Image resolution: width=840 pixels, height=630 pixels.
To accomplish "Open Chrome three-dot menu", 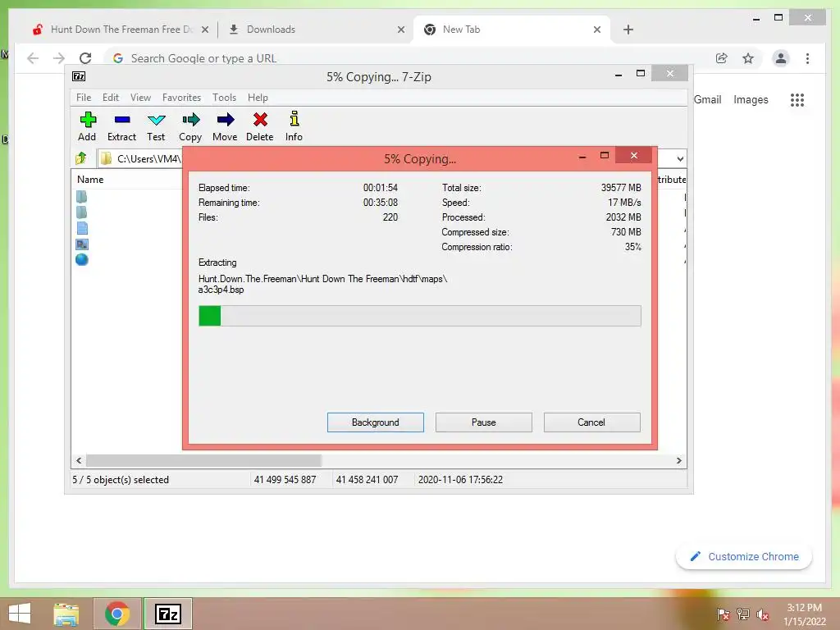I will click(807, 58).
